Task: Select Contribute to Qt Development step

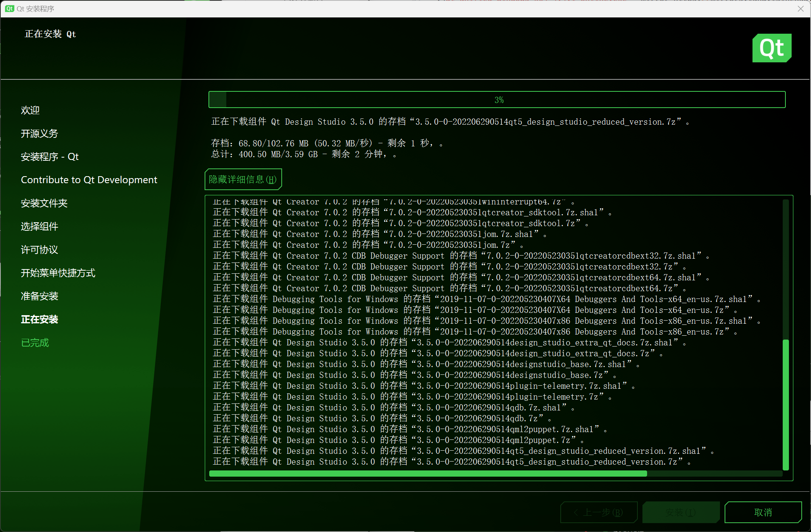Action: coord(89,180)
